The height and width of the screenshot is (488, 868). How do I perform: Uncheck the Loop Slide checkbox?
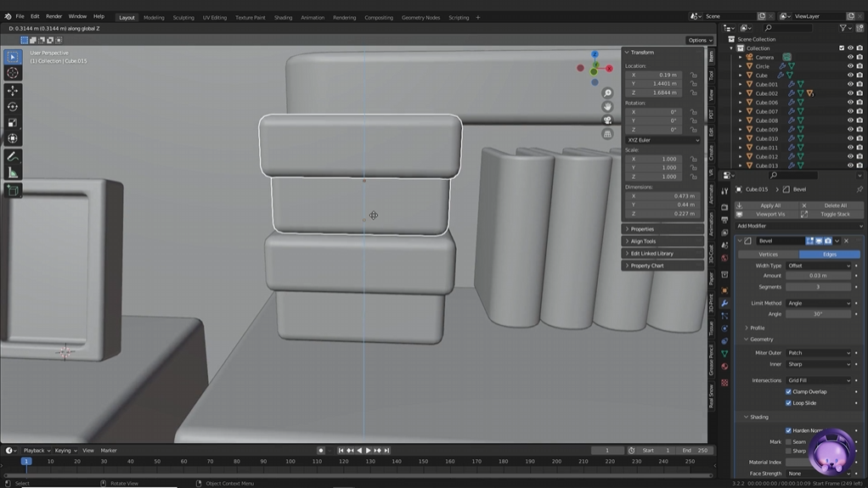788,403
